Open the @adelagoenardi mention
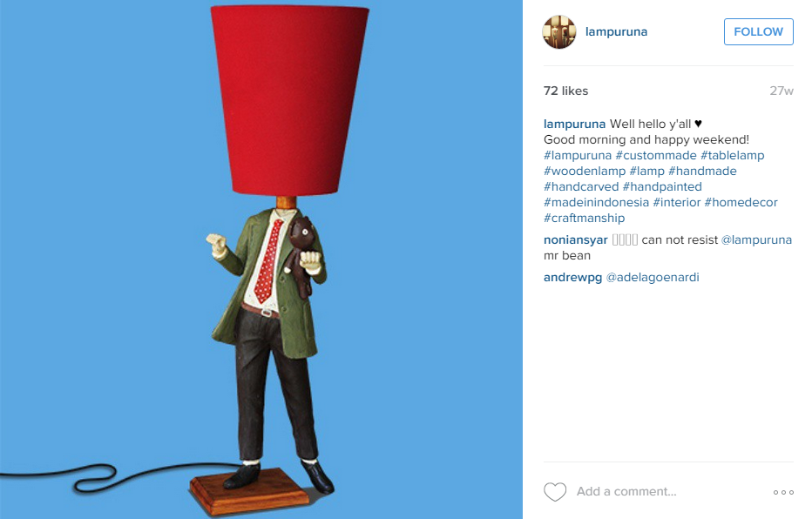Image resolution: width=812 pixels, height=519 pixels. (653, 277)
